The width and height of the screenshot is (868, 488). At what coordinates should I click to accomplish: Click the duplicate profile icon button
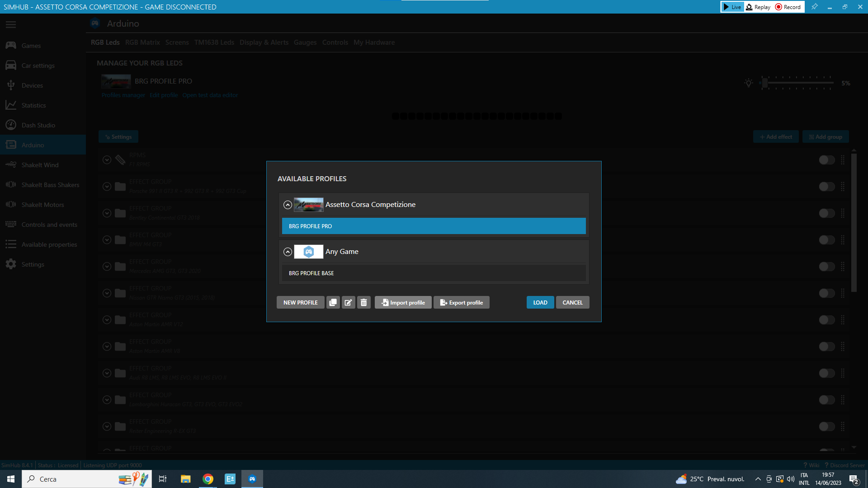pyautogui.click(x=333, y=302)
